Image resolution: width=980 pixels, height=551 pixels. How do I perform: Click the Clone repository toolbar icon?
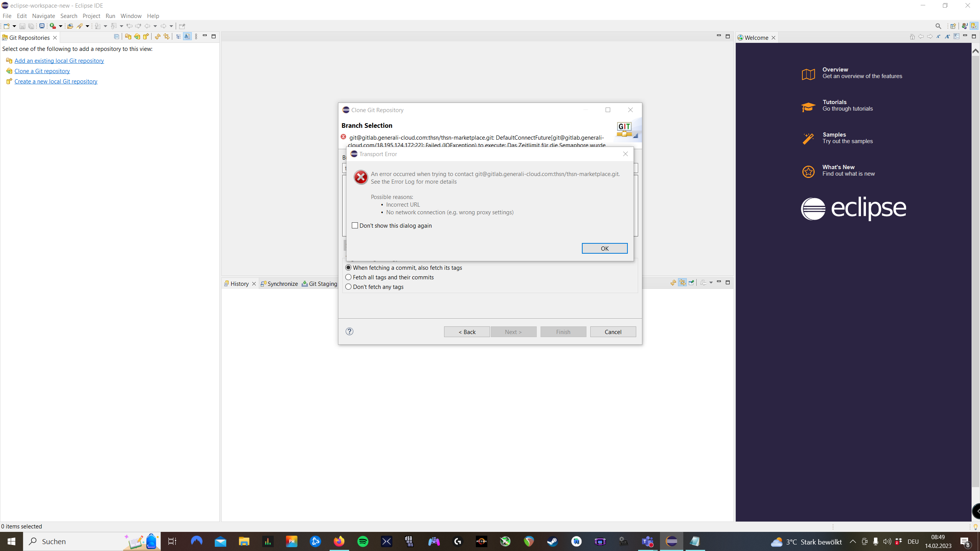137,37
